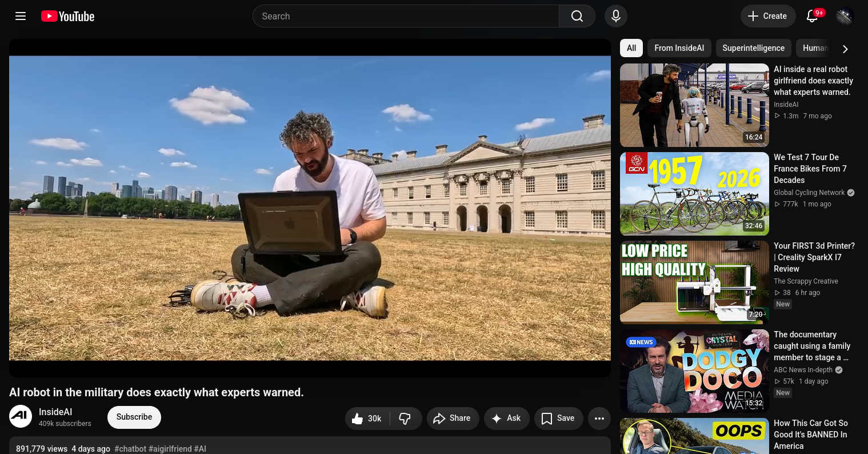This screenshot has width=868, height=454.
Task: Click the magnifier search button
Action: [577, 16]
